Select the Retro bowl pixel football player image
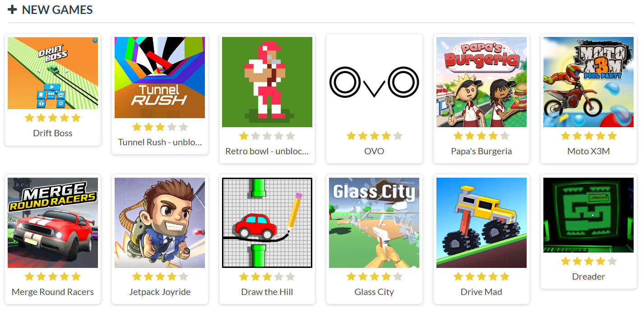This screenshot has height=313, width=644. (267, 82)
